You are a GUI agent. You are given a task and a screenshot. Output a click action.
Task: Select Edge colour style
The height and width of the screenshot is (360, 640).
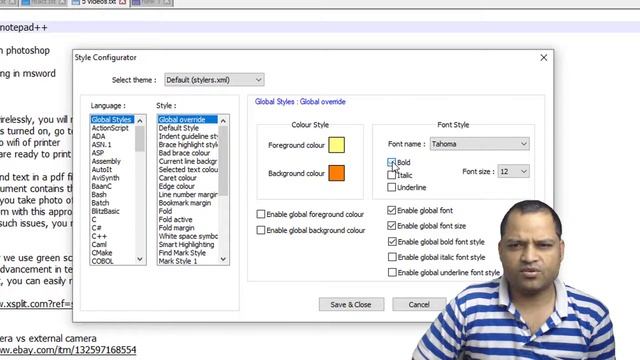188,186
